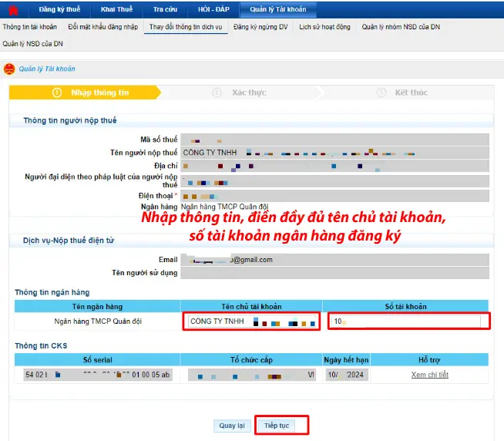Open the Đăng ký thuế menu

(60, 10)
